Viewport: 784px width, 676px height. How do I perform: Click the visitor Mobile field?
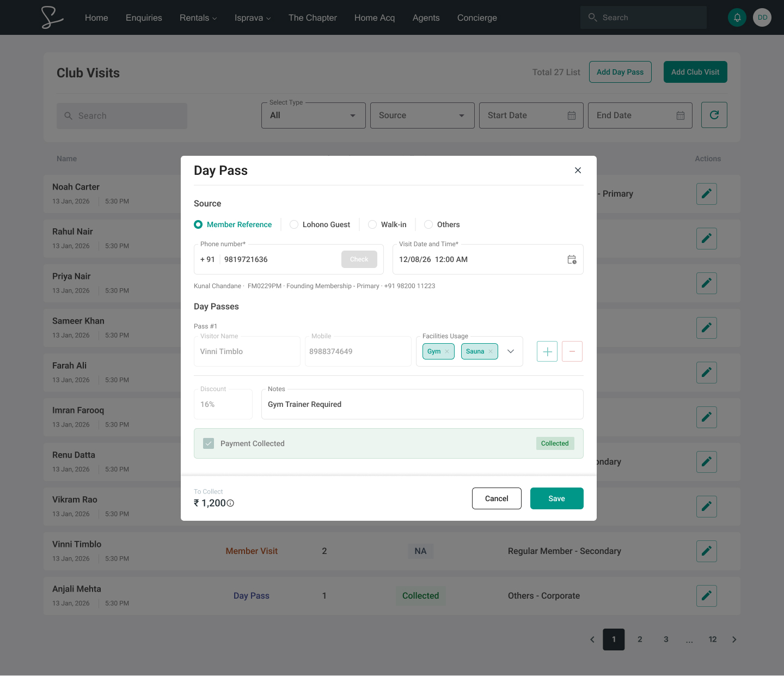358,351
